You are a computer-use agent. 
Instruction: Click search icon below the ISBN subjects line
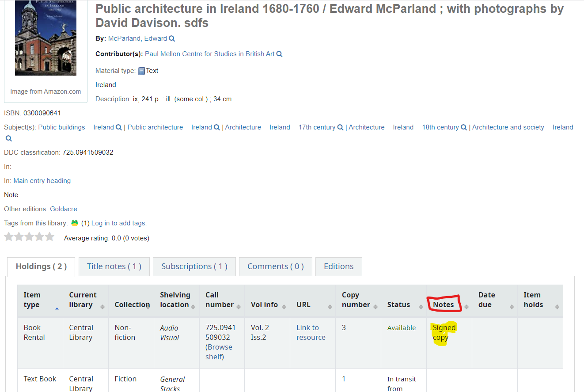click(9, 138)
